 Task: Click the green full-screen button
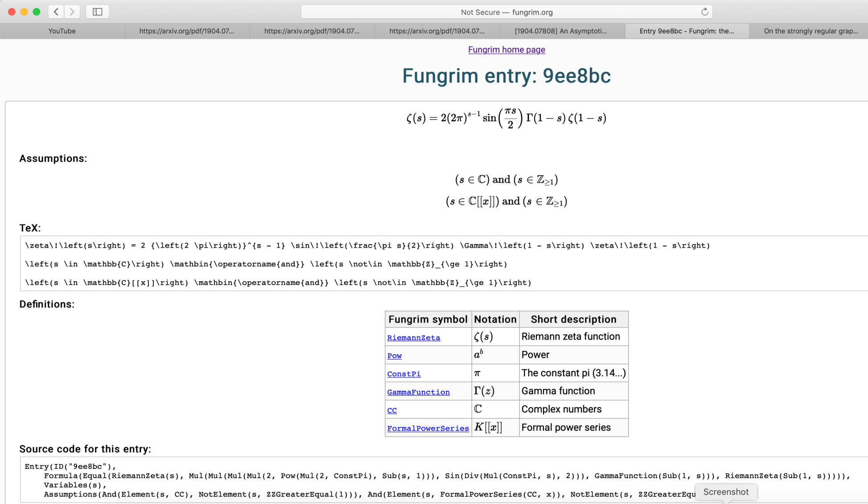37,12
